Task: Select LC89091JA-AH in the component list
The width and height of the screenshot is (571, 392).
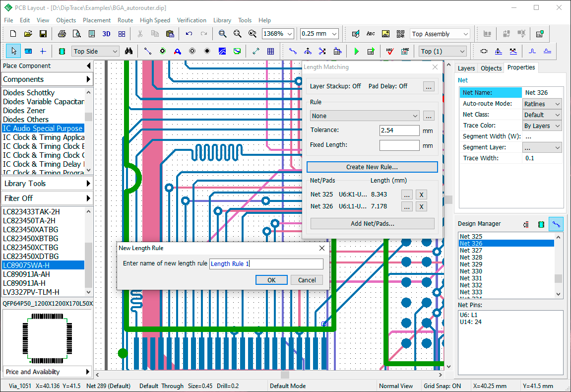Action: pos(43,274)
